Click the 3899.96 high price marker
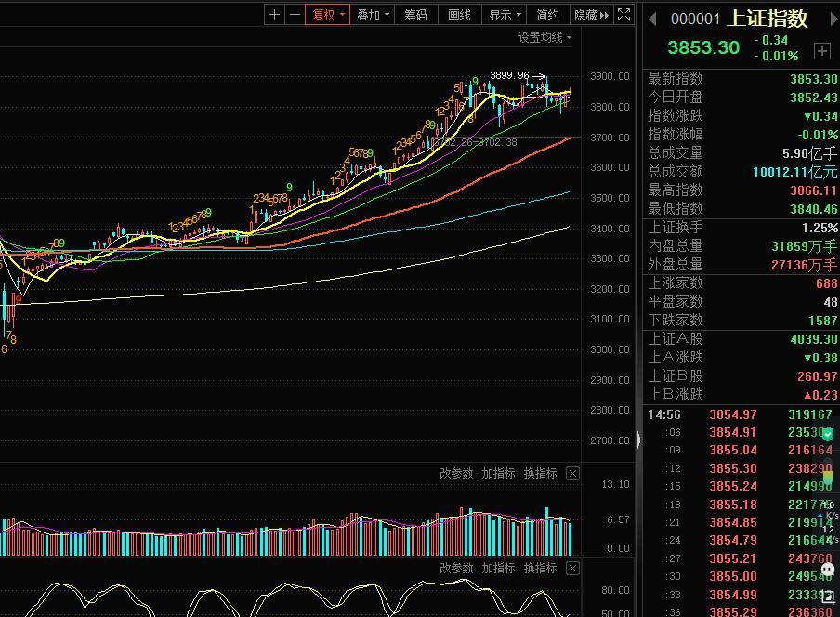Image resolution: width=840 pixels, height=617 pixels. tap(509, 75)
